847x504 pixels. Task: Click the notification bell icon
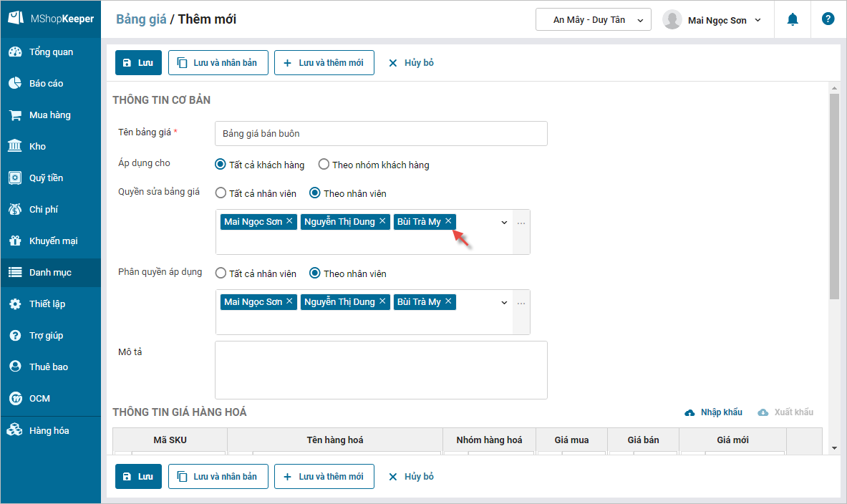click(x=793, y=20)
